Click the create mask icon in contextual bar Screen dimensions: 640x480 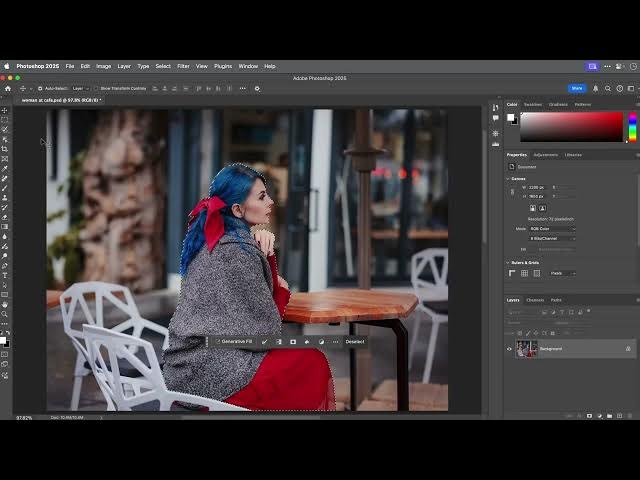point(293,342)
